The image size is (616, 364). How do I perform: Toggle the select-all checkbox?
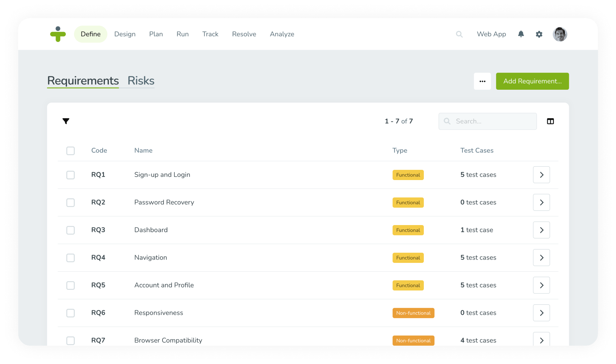click(x=71, y=150)
